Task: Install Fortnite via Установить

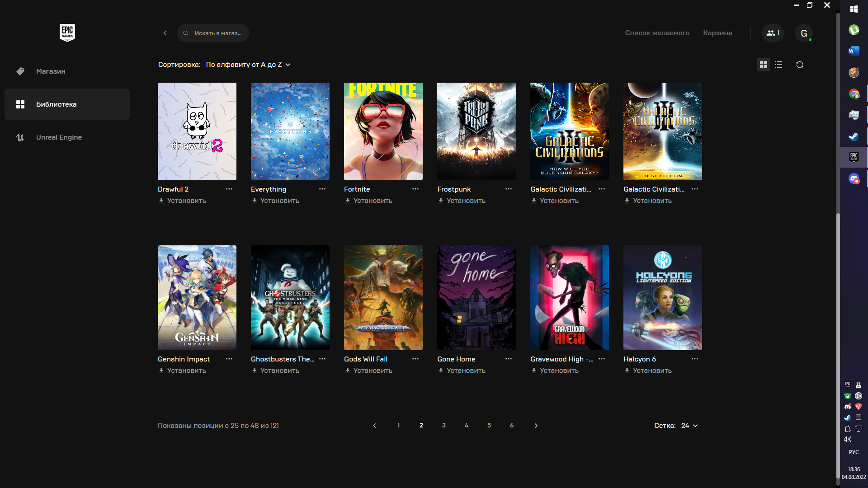Action: click(x=368, y=201)
